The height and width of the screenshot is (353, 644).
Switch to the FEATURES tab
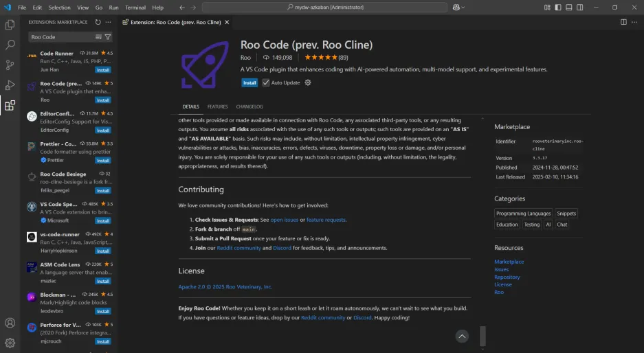[217, 106]
